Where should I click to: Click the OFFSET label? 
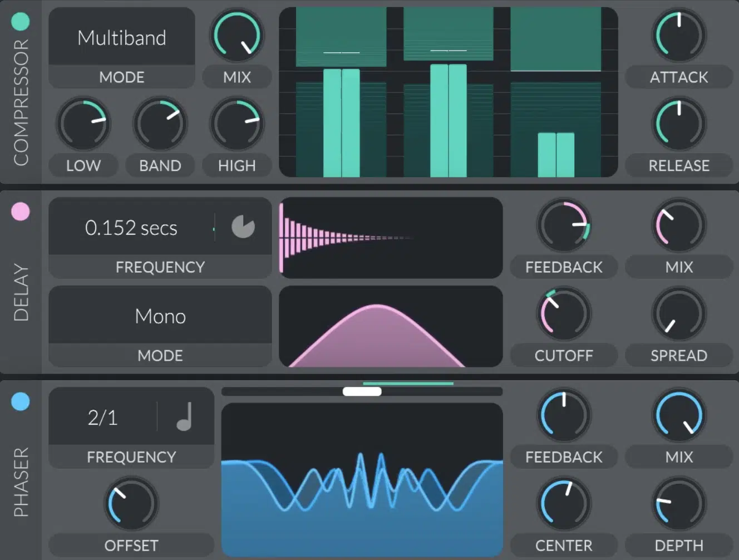[x=131, y=546]
